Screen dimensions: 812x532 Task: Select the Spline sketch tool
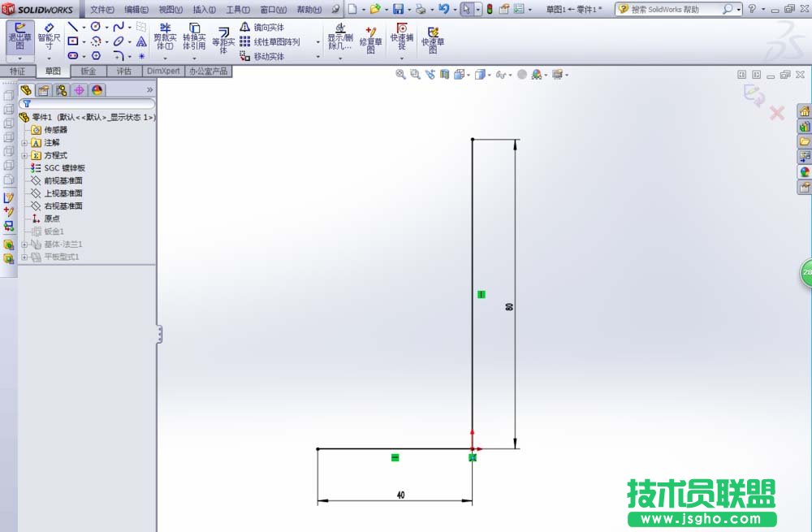[119, 27]
